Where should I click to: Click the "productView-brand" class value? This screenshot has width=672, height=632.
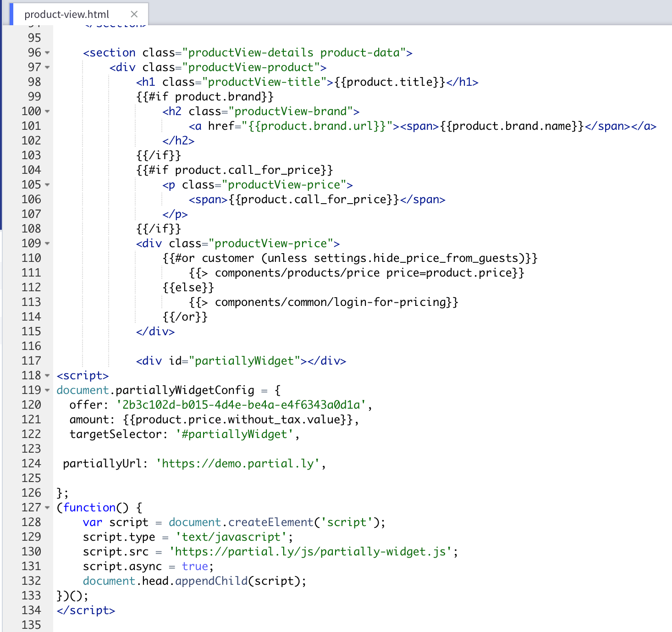(291, 111)
